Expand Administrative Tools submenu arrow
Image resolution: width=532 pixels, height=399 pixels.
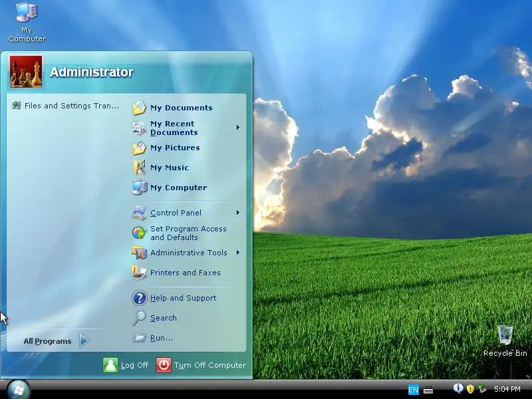click(x=238, y=253)
